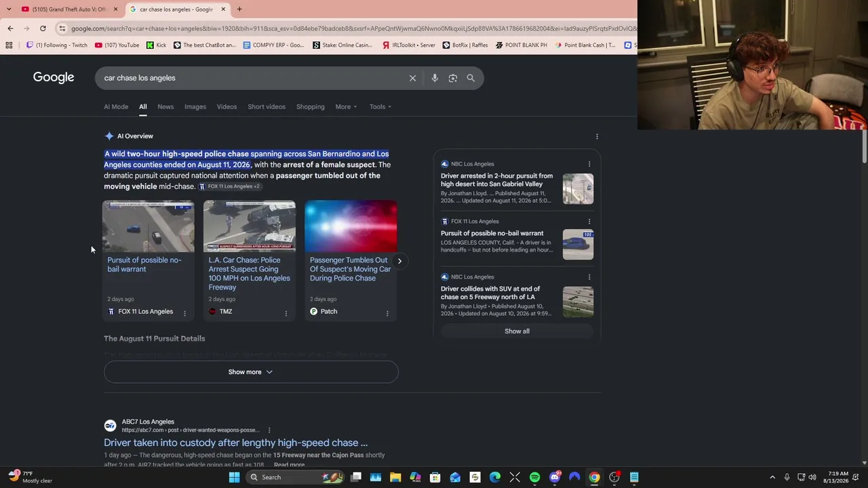The width and height of the screenshot is (868, 488).
Task: Open Google Lens search by image
Action: tap(453, 78)
